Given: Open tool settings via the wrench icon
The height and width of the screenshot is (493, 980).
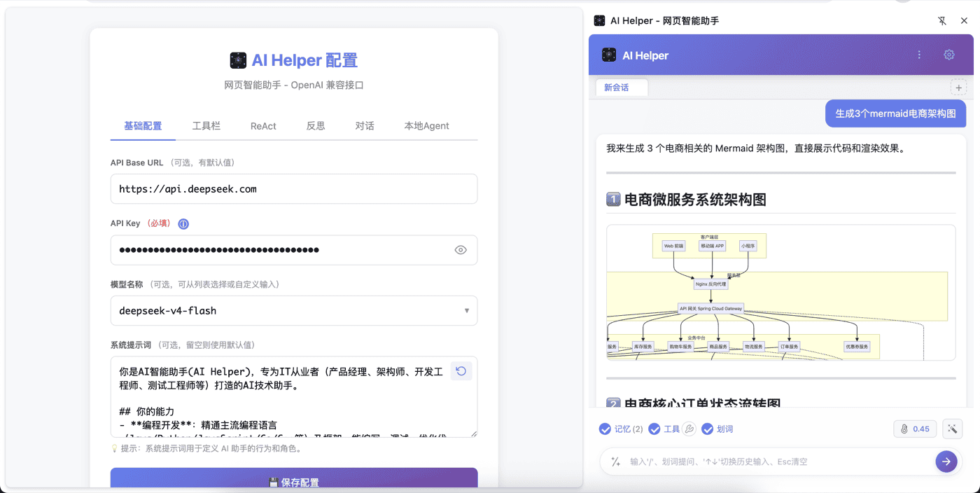Looking at the screenshot, I should pyautogui.click(x=689, y=429).
